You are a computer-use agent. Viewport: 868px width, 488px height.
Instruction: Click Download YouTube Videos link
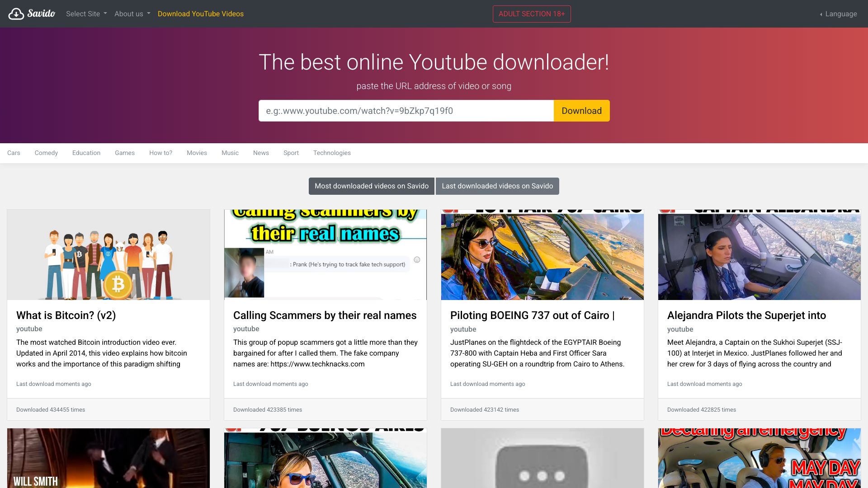point(200,14)
